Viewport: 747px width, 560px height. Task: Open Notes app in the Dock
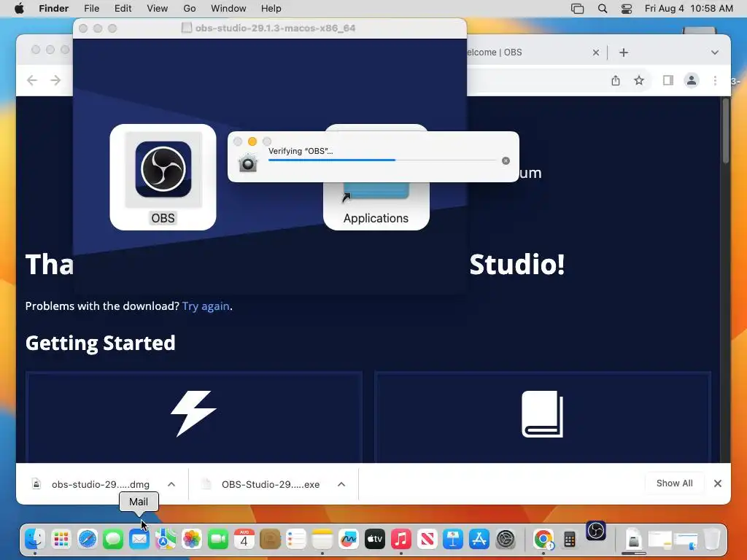tap(322, 540)
